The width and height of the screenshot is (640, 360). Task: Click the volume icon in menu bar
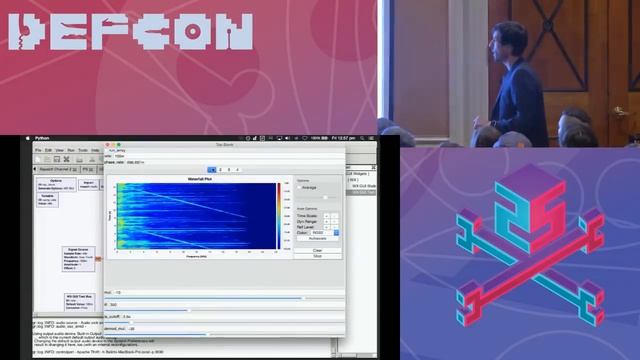287,138
